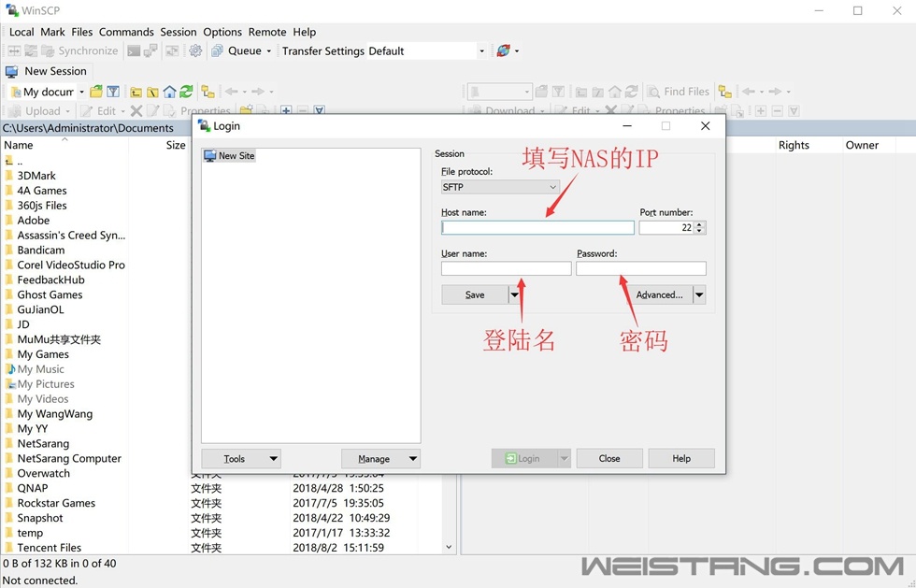Viewport: 916px width, 588px height.
Task: Focus the Port number field
Action: [666, 227]
